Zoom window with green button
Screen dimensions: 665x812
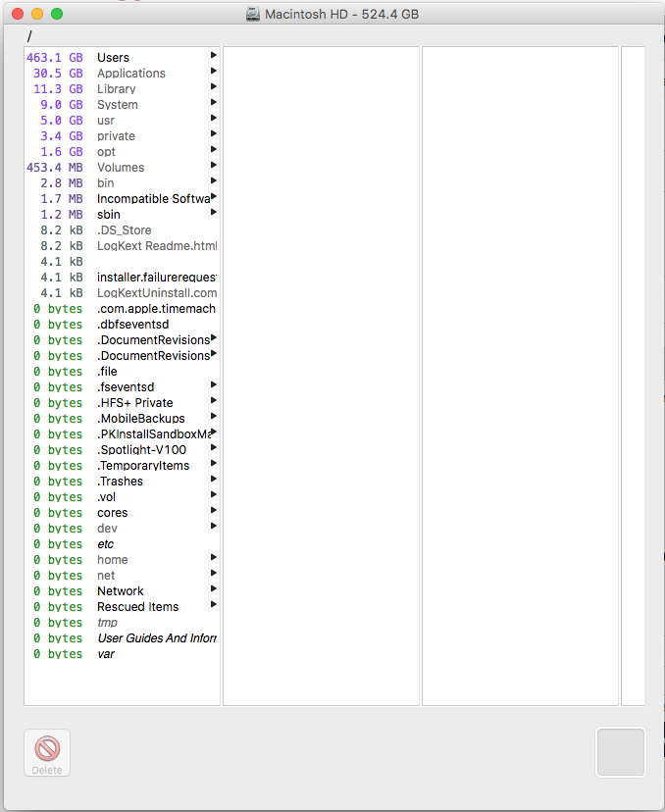pyautogui.click(x=57, y=14)
